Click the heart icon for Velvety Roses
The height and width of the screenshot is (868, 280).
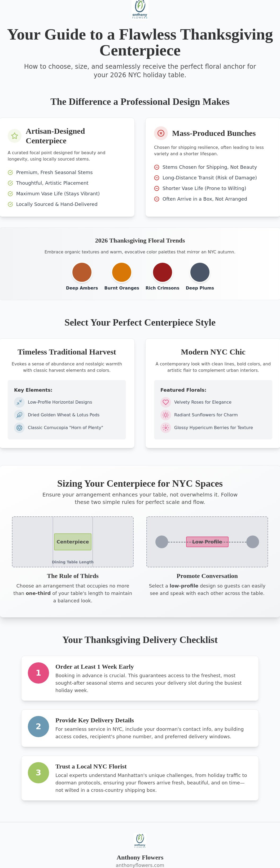(165, 402)
